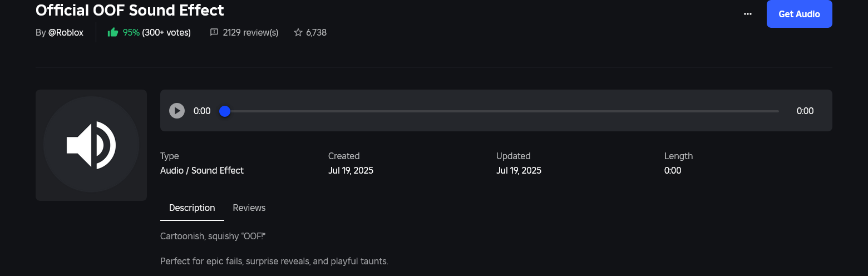Click the thumbs-up rating icon
The image size is (868, 276).
(x=113, y=32)
